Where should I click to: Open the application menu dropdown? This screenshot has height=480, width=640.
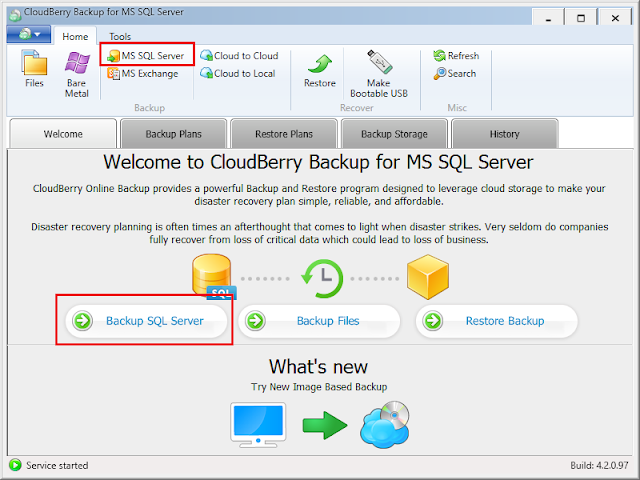pyautogui.click(x=29, y=34)
